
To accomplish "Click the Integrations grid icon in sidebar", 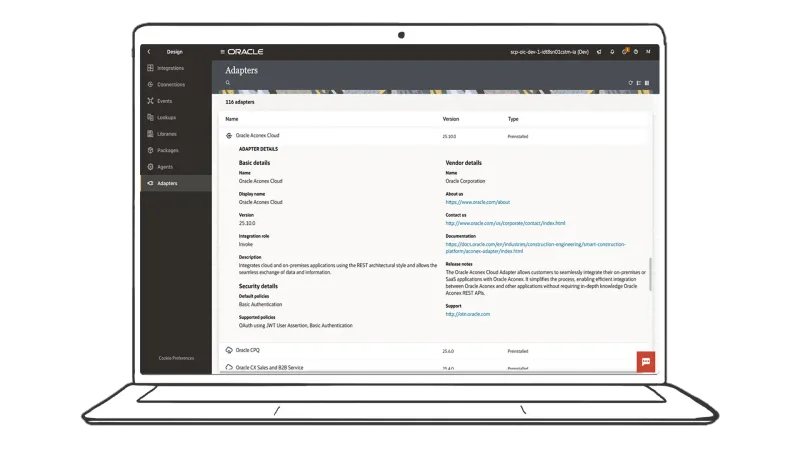I will pos(150,68).
